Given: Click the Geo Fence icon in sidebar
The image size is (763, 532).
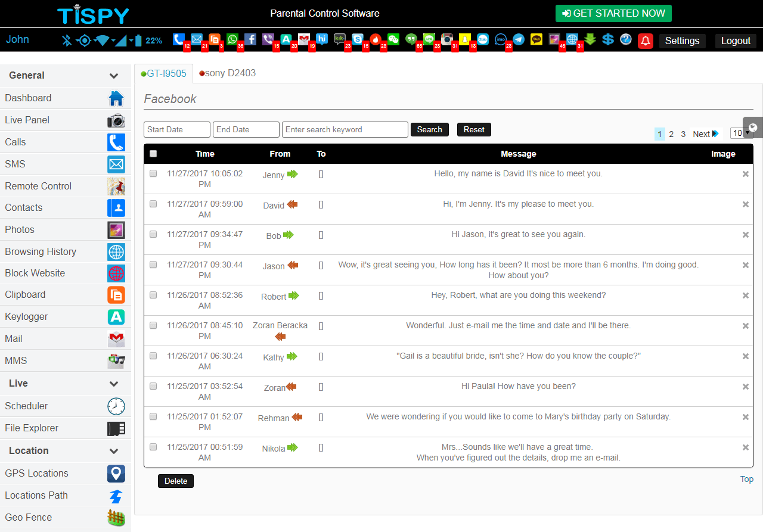Looking at the screenshot, I should (x=116, y=517).
